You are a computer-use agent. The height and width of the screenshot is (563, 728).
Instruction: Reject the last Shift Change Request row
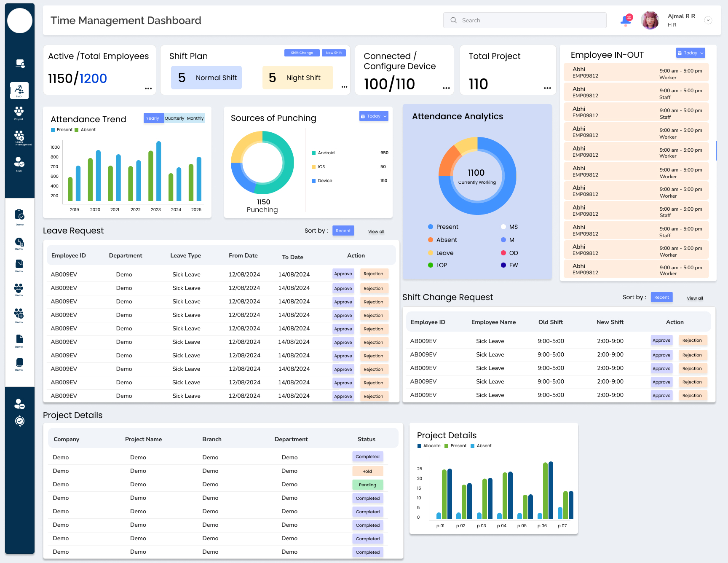click(692, 395)
